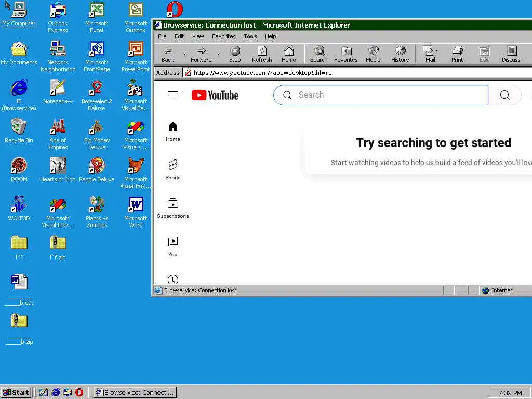Select the Big Money Deluxe icon
This screenshot has height=399, width=532.
tap(97, 135)
